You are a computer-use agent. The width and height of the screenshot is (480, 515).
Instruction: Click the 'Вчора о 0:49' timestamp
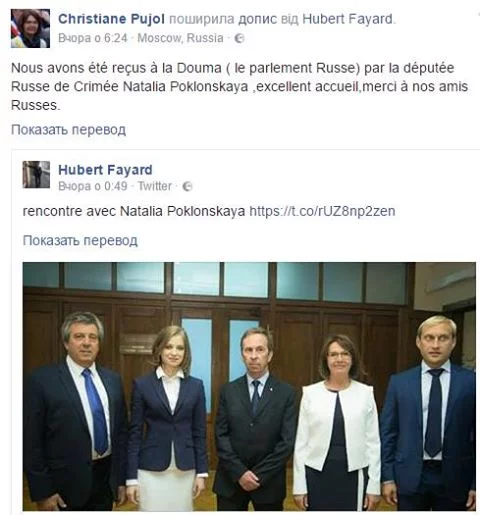pyautogui.click(x=93, y=186)
